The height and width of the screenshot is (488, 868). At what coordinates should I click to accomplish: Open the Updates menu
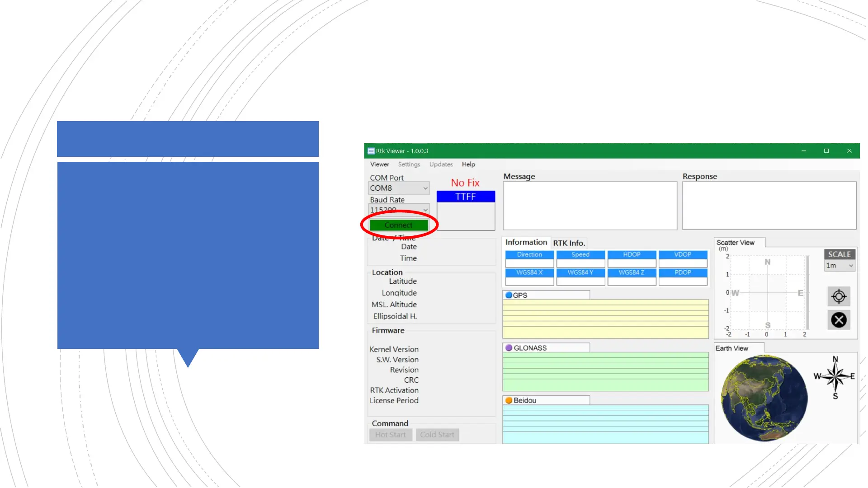coord(441,164)
